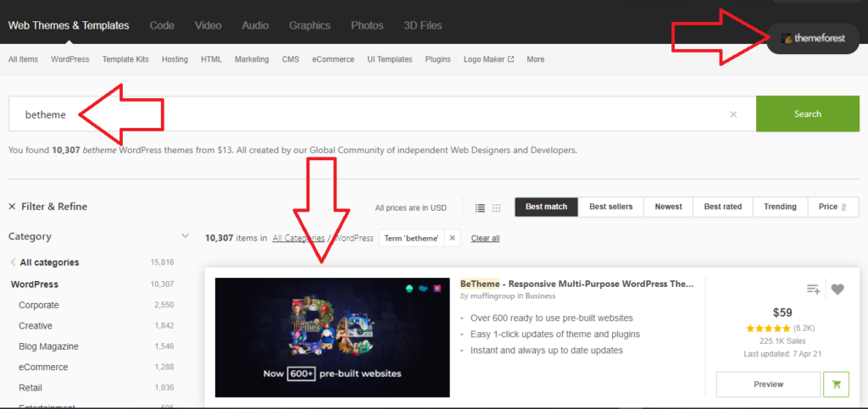Image resolution: width=868 pixels, height=409 pixels.
Task: Select Marketing in the sub navigation
Action: [x=252, y=59]
